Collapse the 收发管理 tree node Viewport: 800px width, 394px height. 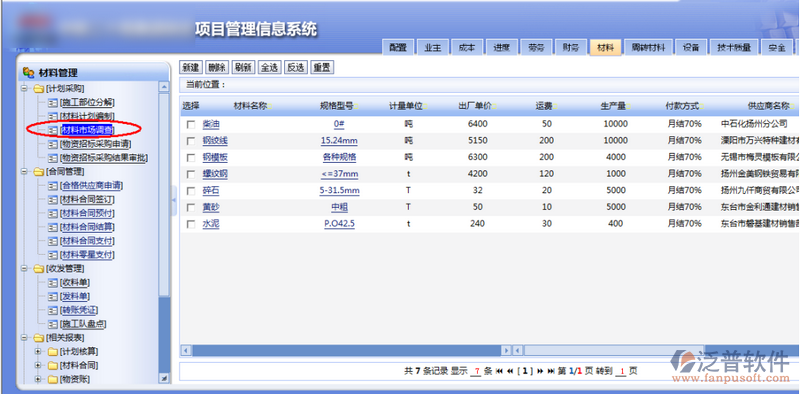(24, 268)
